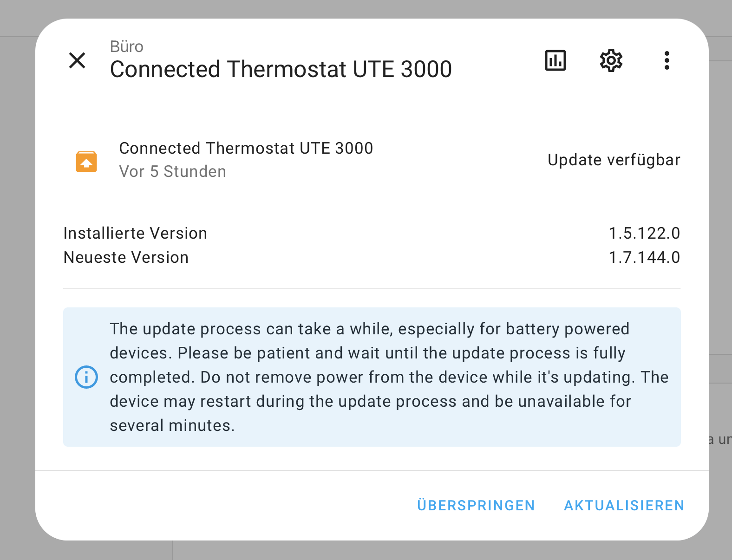The width and height of the screenshot is (732, 560).
Task: Click the Installierte Version label
Action: click(x=135, y=233)
